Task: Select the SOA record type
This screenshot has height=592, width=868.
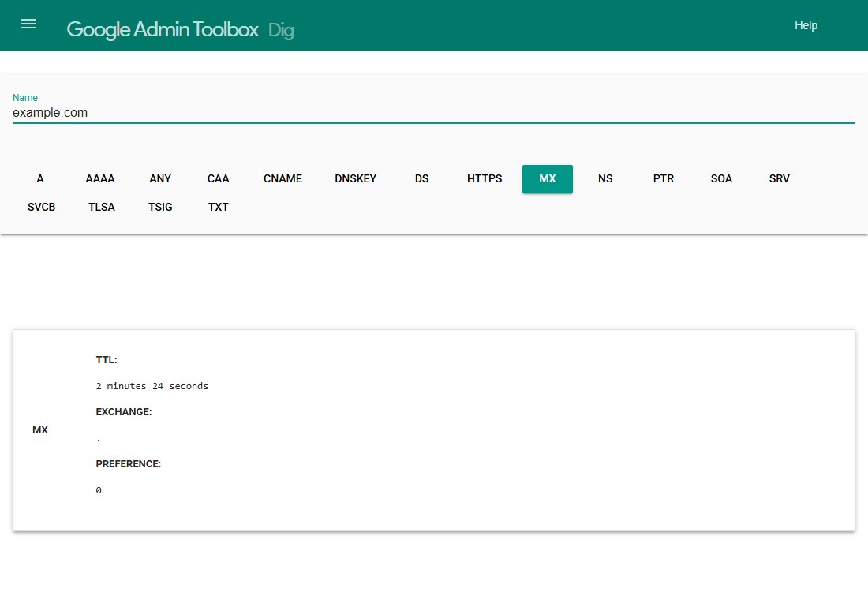Action: point(721,179)
